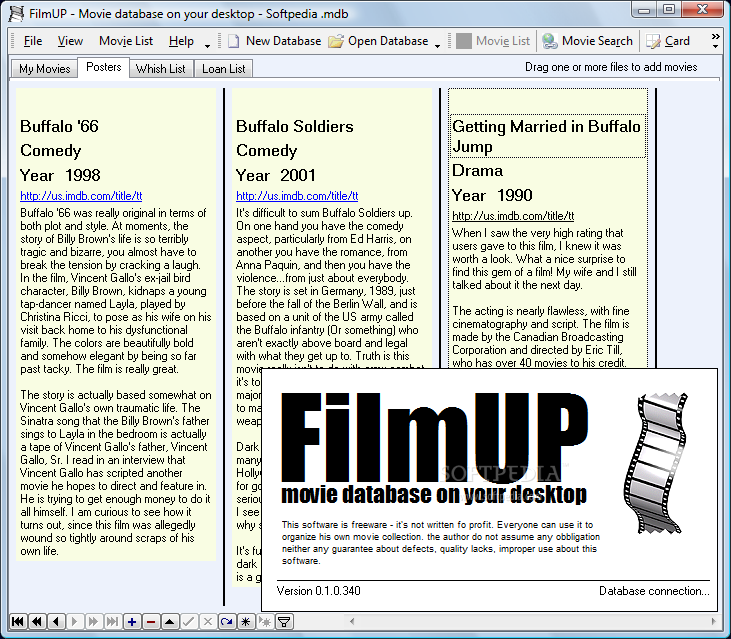Refresh data with blue curved arrow

tap(227, 621)
